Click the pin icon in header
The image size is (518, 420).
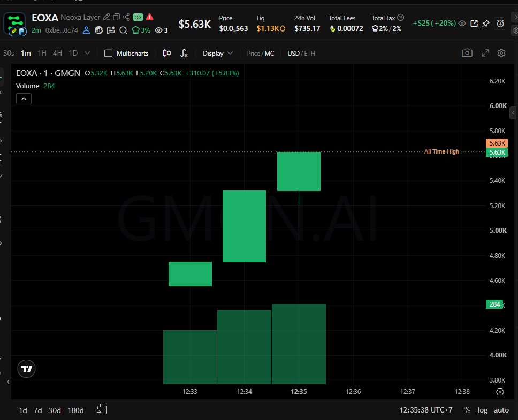(x=486, y=24)
